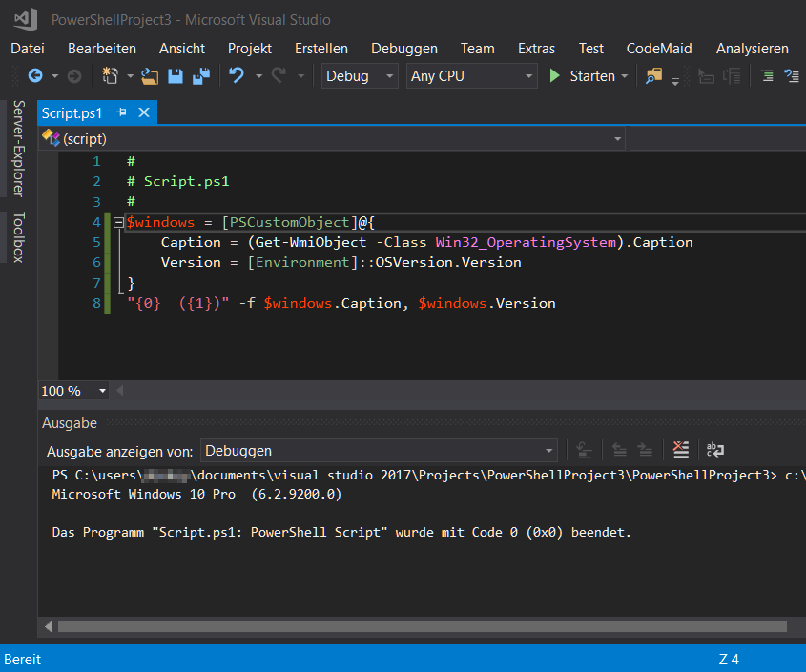Click the Save All icon

pyautogui.click(x=201, y=75)
